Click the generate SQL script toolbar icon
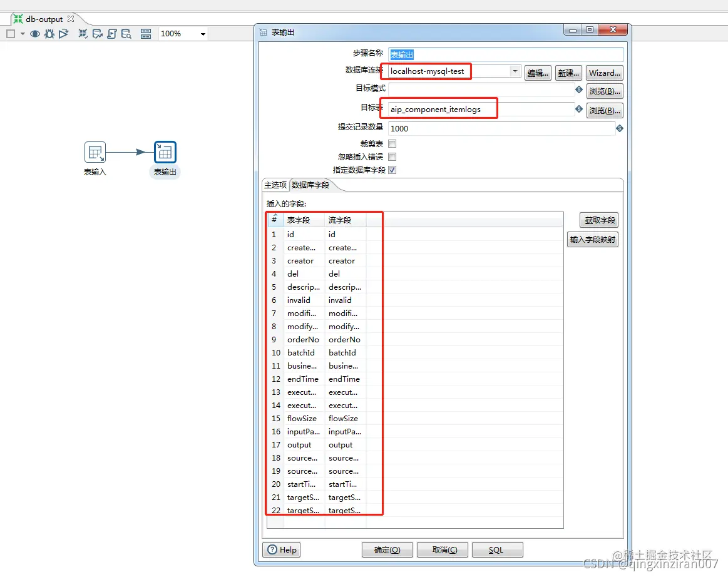This screenshot has width=728, height=577. [112, 33]
